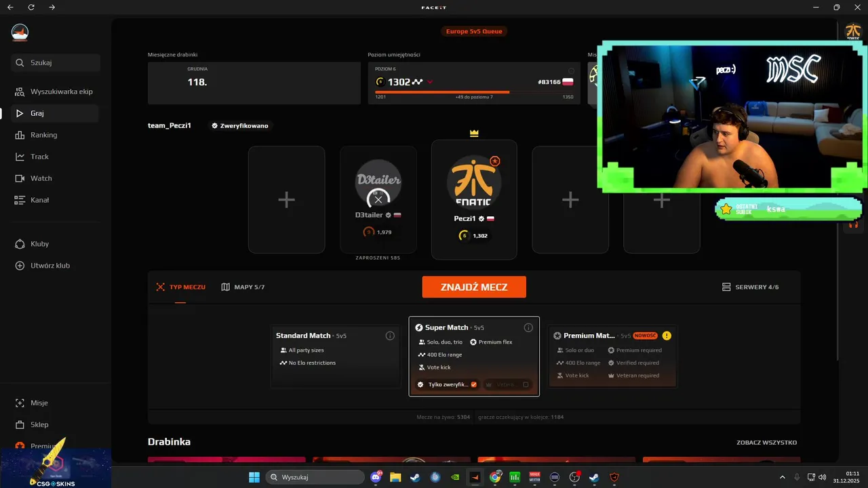Open the Watch section
This screenshot has width=868, height=488.
pos(56,178)
